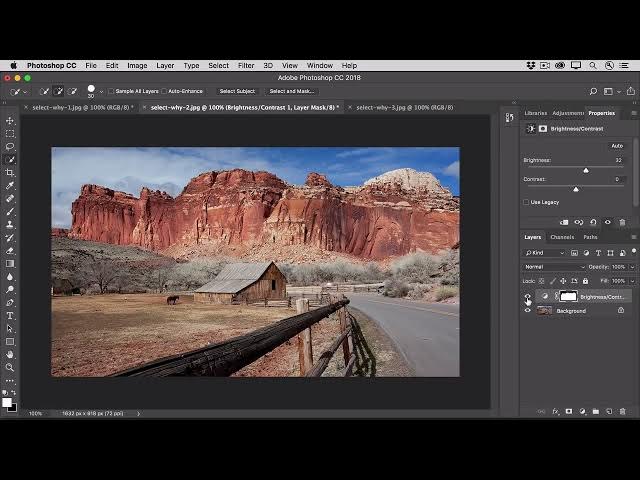Select the Crop tool
640x480 pixels.
10,173
